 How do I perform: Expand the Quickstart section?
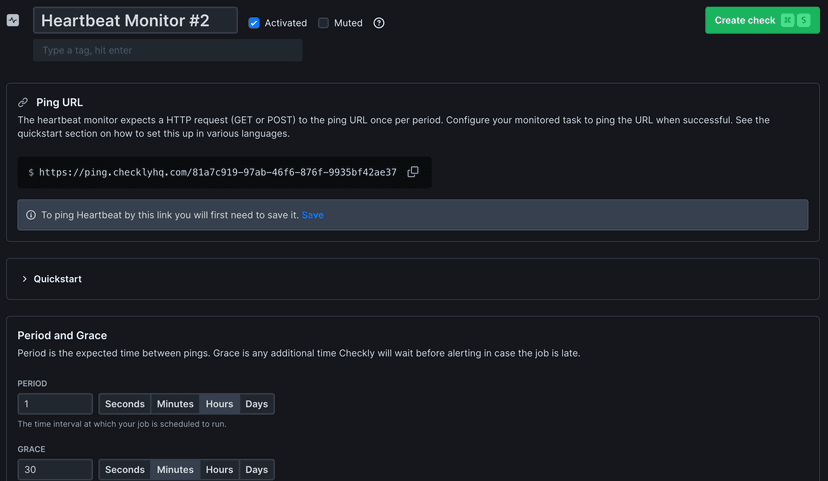(x=57, y=279)
